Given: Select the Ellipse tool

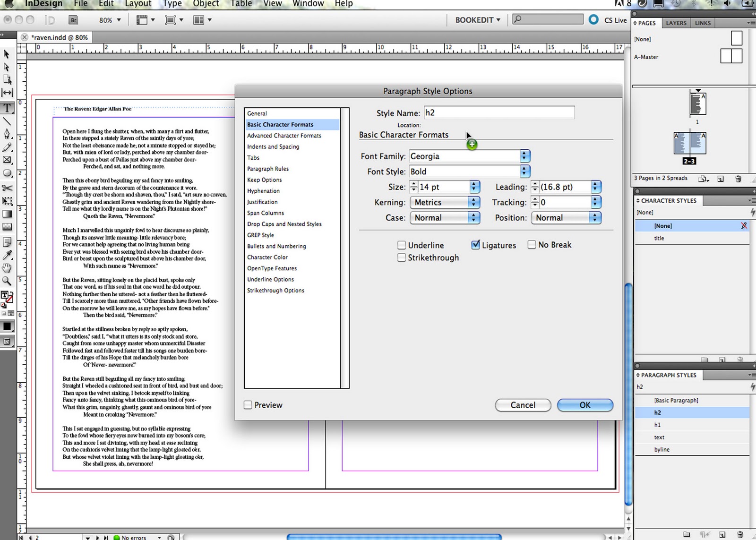Looking at the screenshot, I should 7,173.
